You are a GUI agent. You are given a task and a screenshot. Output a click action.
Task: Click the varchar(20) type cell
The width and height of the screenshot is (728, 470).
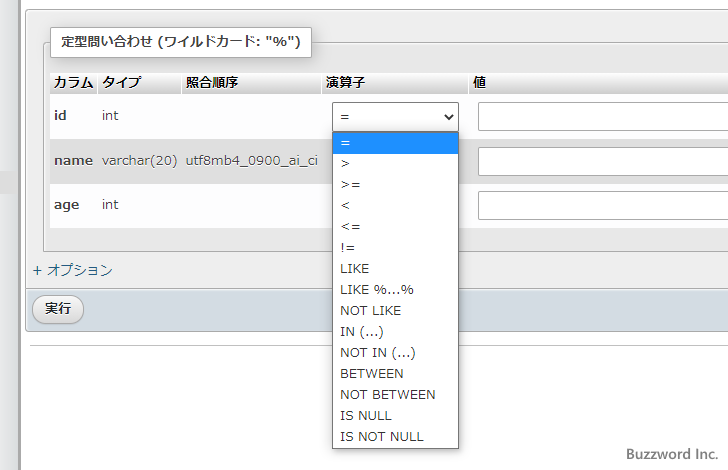pyautogui.click(x=139, y=161)
